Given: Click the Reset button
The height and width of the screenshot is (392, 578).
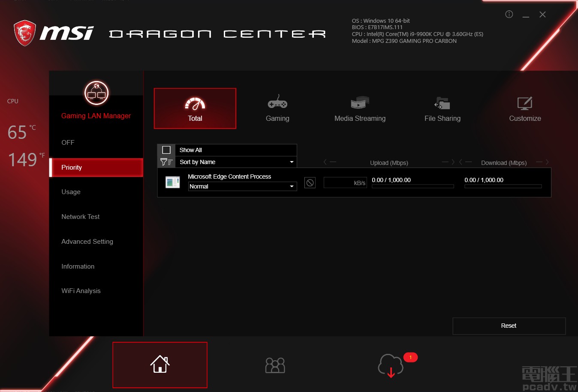Looking at the screenshot, I should (509, 326).
